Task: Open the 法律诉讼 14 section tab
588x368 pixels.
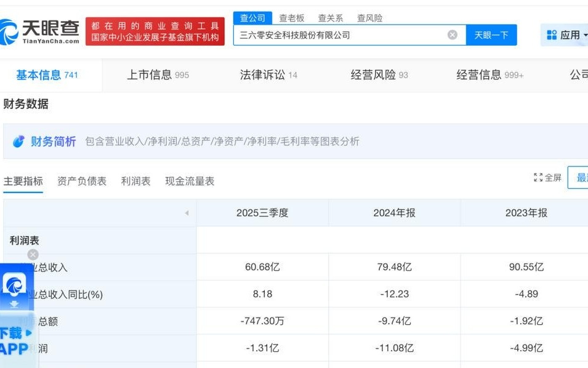Action: click(264, 75)
